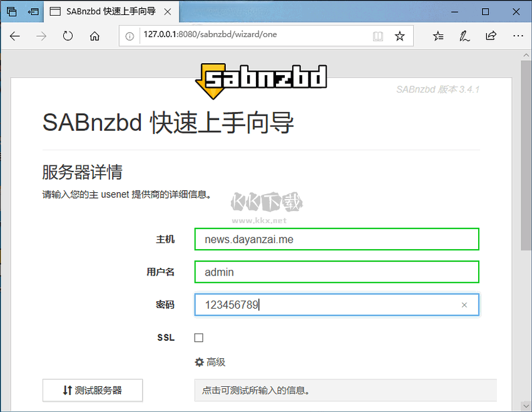Image resolution: width=532 pixels, height=412 pixels.
Task: Click the browser Back arrow
Action: [x=15, y=36]
